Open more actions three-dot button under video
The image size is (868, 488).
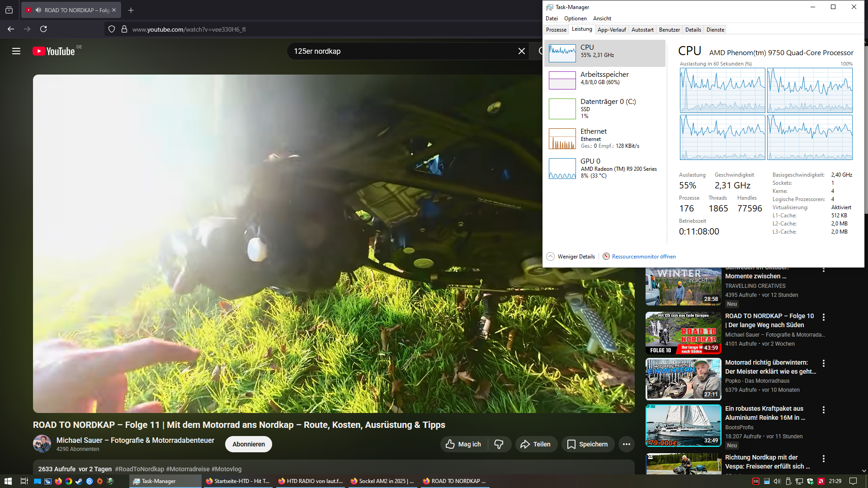pyautogui.click(x=626, y=444)
